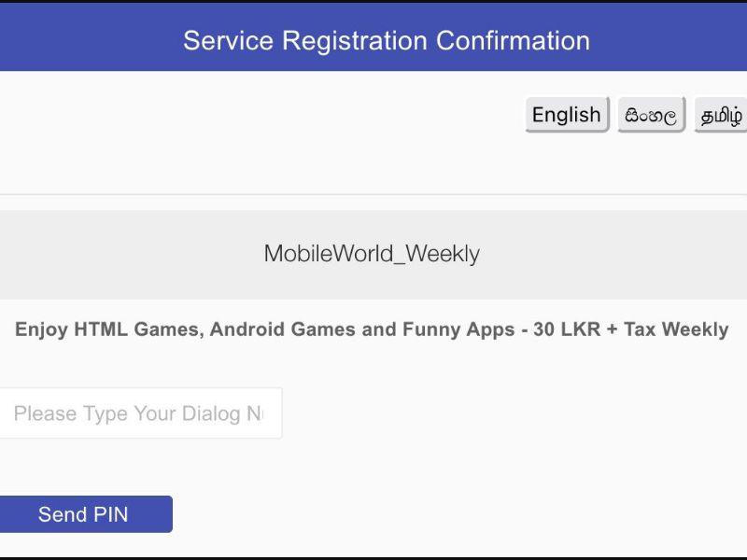
Task: Click the Enjoy HTML Games pricing description
Action: point(372,329)
